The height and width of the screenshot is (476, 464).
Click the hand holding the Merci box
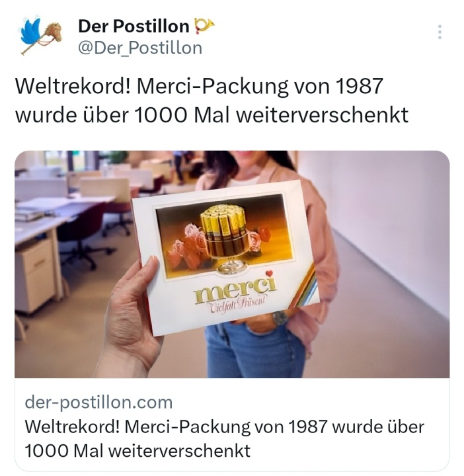(132, 316)
